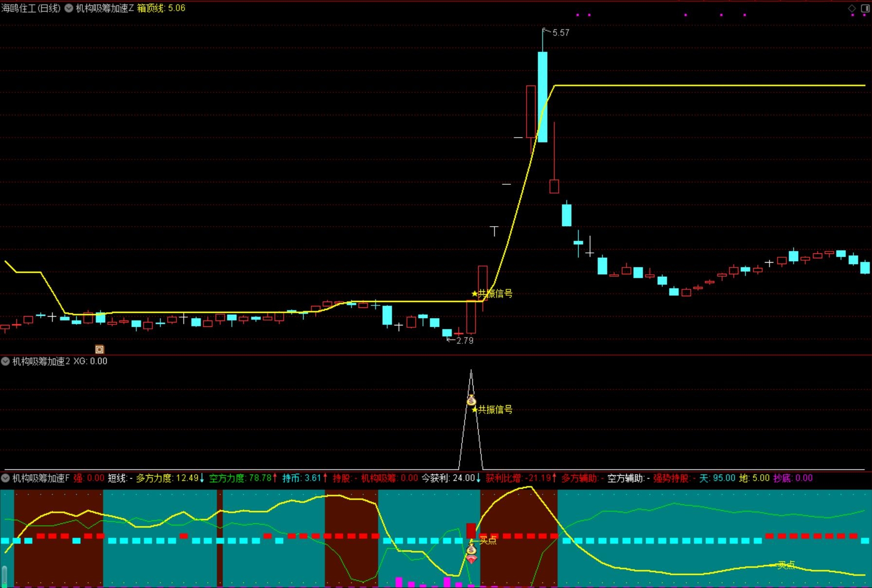The height and width of the screenshot is (588, 872).
Task: Click the money bag icon on XG spike
Action: tap(471, 401)
